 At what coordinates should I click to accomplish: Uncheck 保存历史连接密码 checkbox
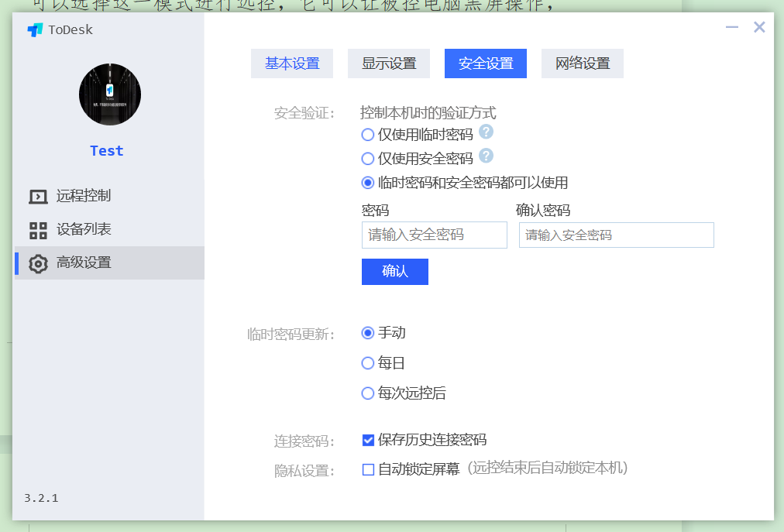coord(369,440)
